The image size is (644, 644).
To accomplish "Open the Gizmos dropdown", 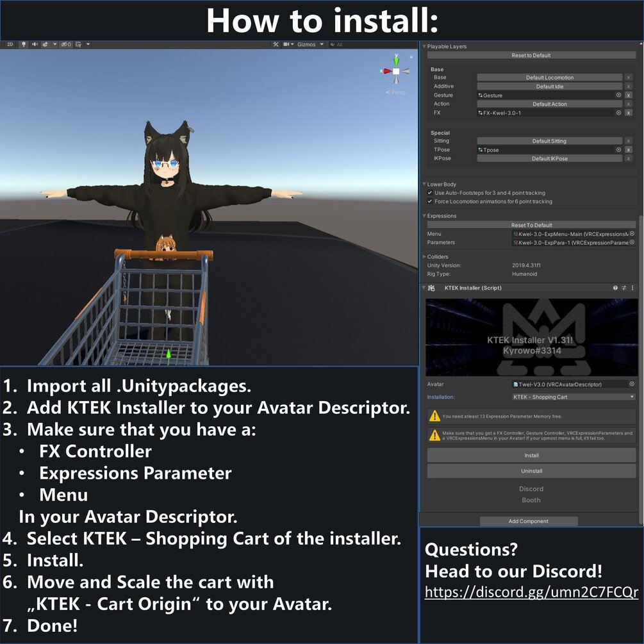I will pyautogui.click(x=310, y=44).
